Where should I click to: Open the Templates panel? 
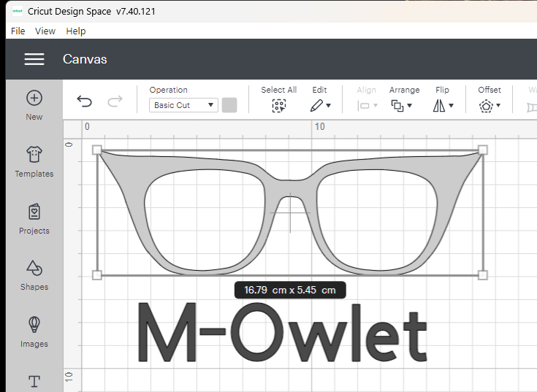[x=34, y=155]
